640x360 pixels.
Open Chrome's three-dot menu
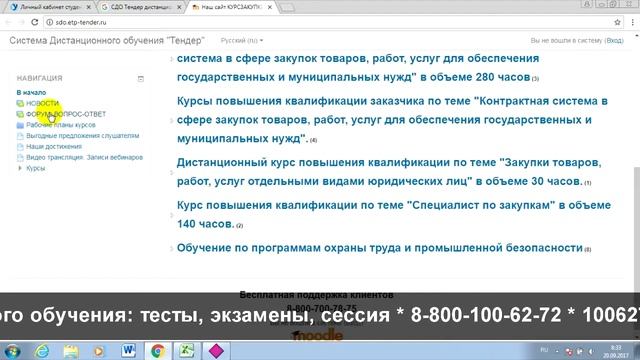pos(632,22)
